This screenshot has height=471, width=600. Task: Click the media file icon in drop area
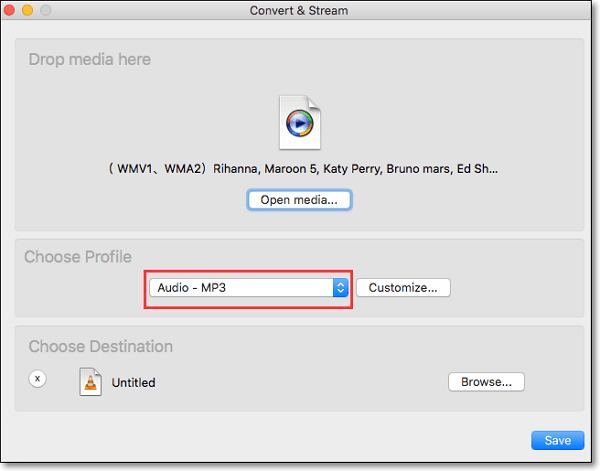(299, 123)
